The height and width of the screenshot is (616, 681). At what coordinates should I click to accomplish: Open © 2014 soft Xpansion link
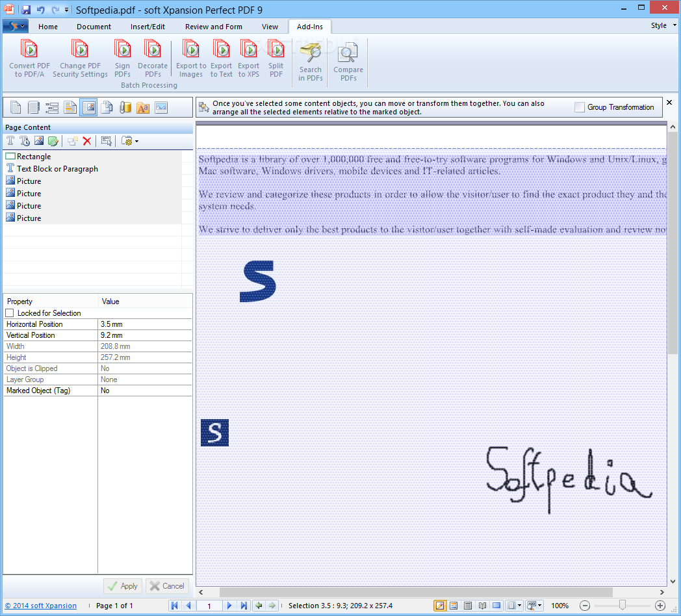coord(41,606)
